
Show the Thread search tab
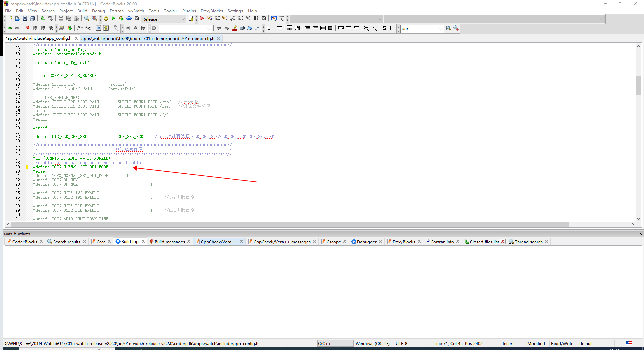pyautogui.click(x=528, y=242)
